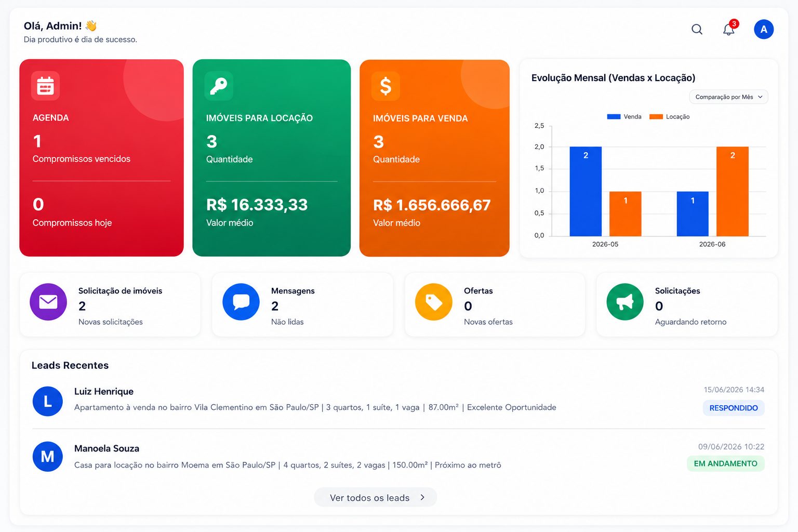The image size is (798, 532).
Task: Open the Comparação por Mês dropdown
Action: (728, 97)
